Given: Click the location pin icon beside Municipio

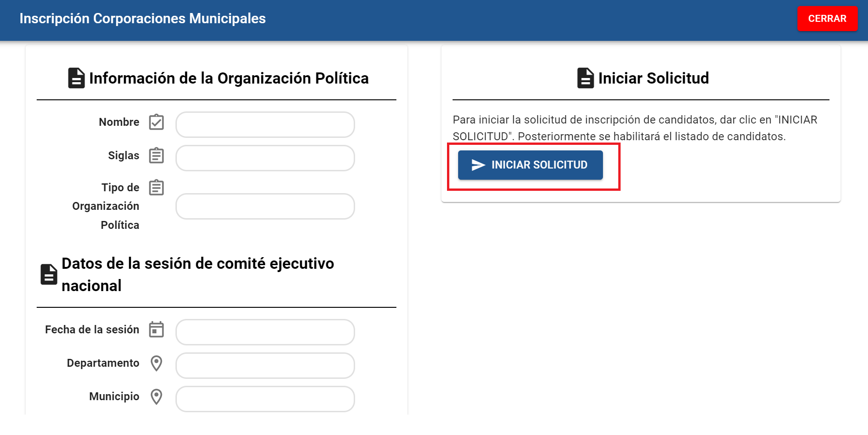Looking at the screenshot, I should tap(156, 396).
